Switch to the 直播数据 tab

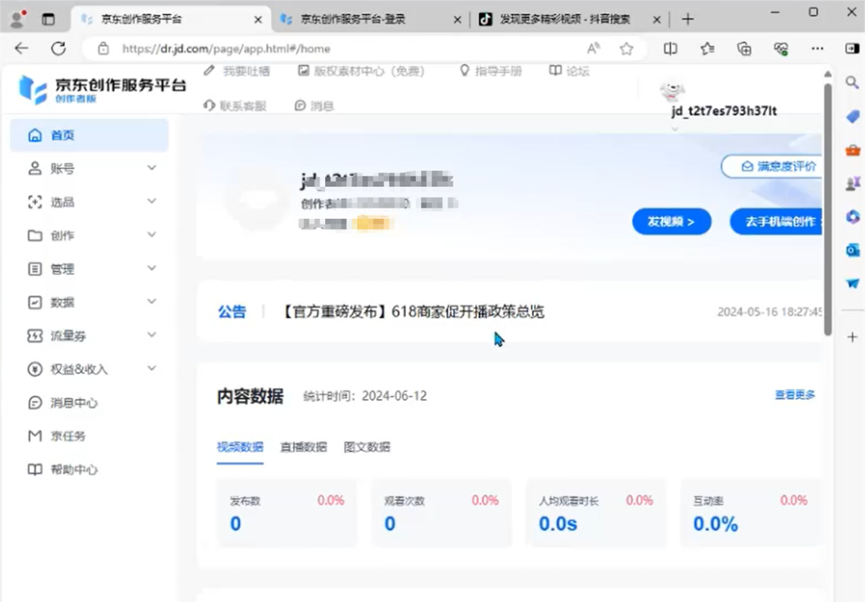click(x=303, y=447)
